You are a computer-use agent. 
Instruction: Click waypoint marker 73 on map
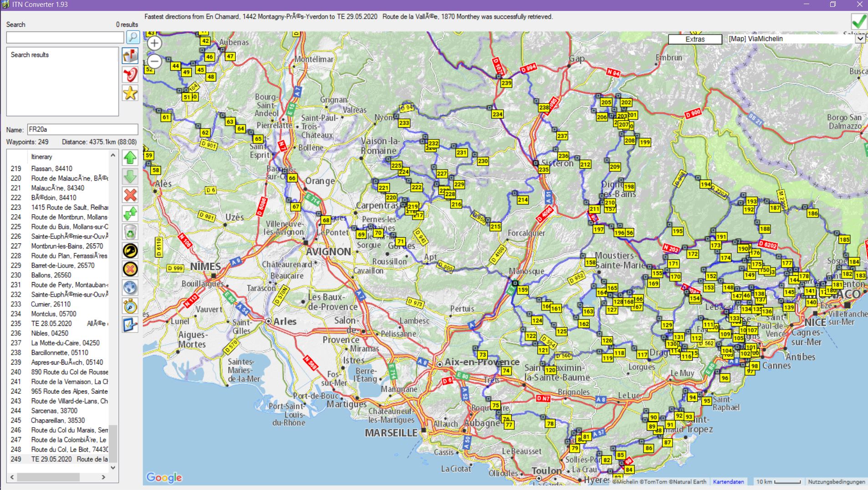pos(482,355)
